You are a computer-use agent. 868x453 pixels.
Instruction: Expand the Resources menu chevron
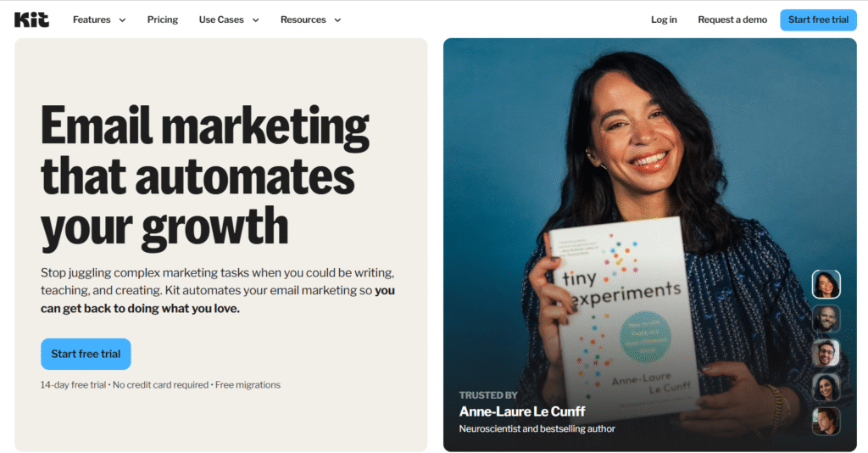(337, 20)
